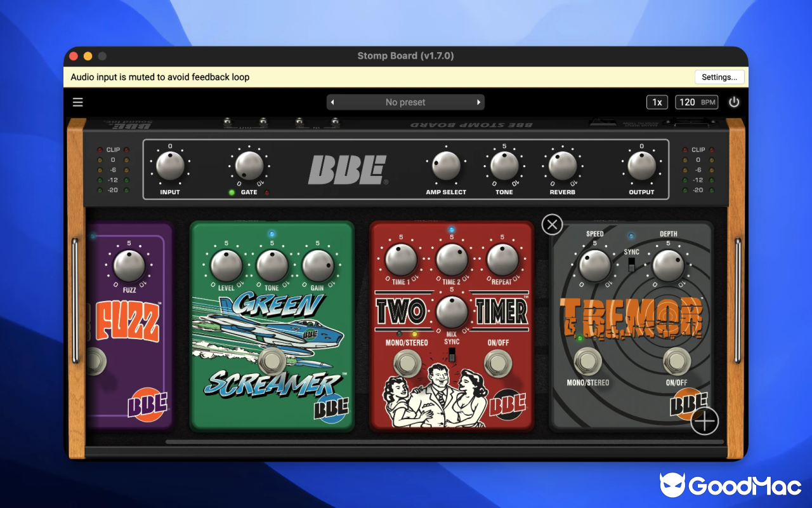The image size is (812, 508).
Task: Click the plus icon to add a new pedal
Action: click(x=704, y=420)
